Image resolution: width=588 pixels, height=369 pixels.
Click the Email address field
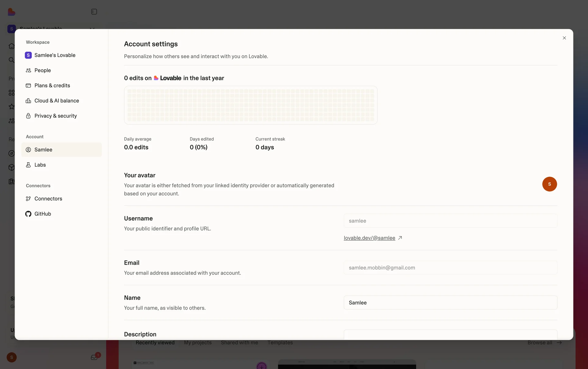450,268
